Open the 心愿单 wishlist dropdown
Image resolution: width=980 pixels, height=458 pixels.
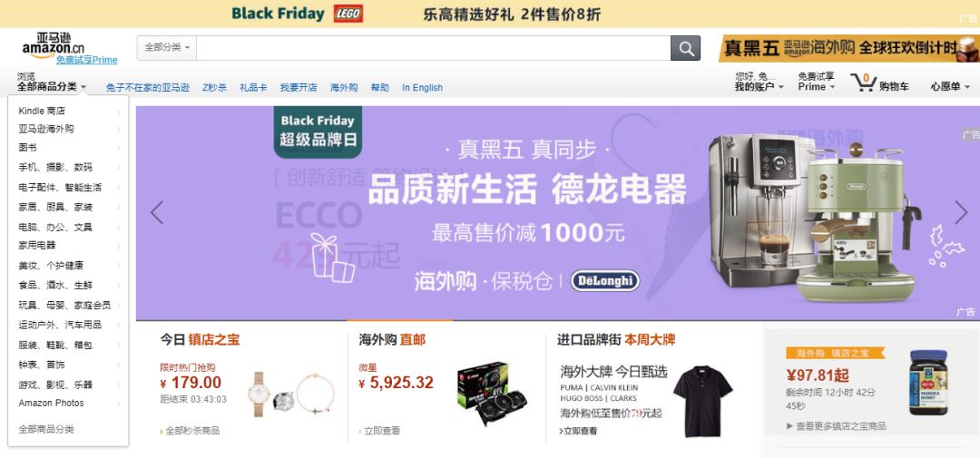coord(950,87)
